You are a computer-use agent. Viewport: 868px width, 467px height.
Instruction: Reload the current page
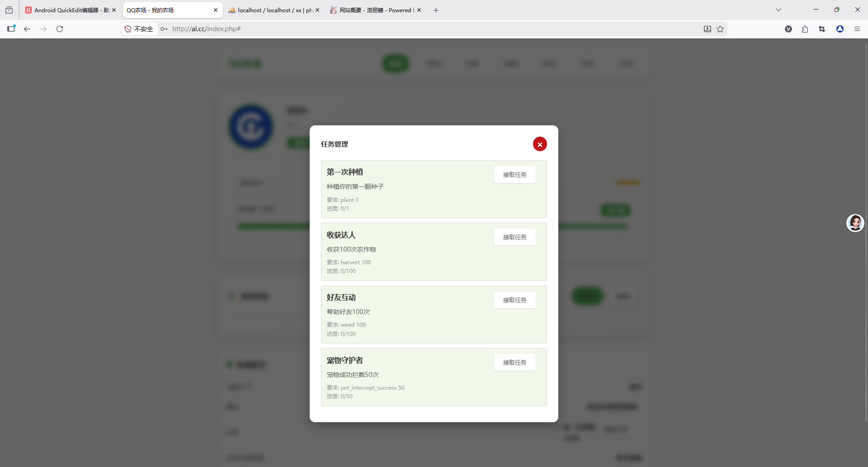coord(60,29)
